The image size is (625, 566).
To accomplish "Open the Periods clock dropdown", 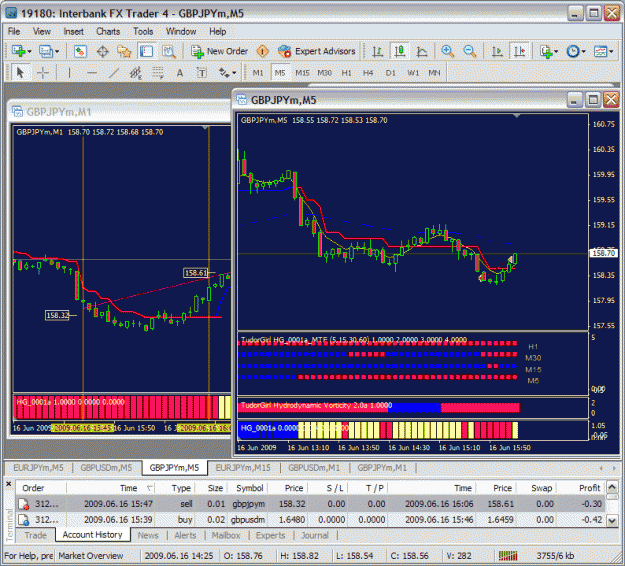I will [576, 51].
